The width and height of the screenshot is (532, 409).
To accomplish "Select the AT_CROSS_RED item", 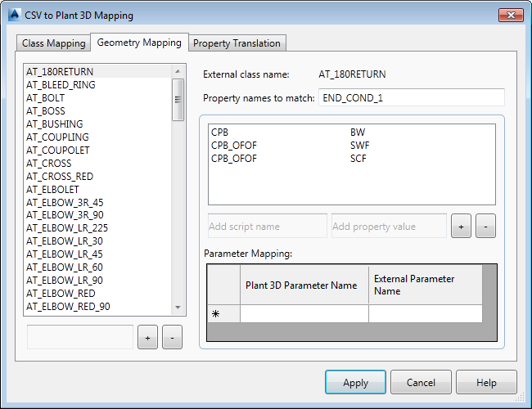I will pyautogui.click(x=98, y=177).
